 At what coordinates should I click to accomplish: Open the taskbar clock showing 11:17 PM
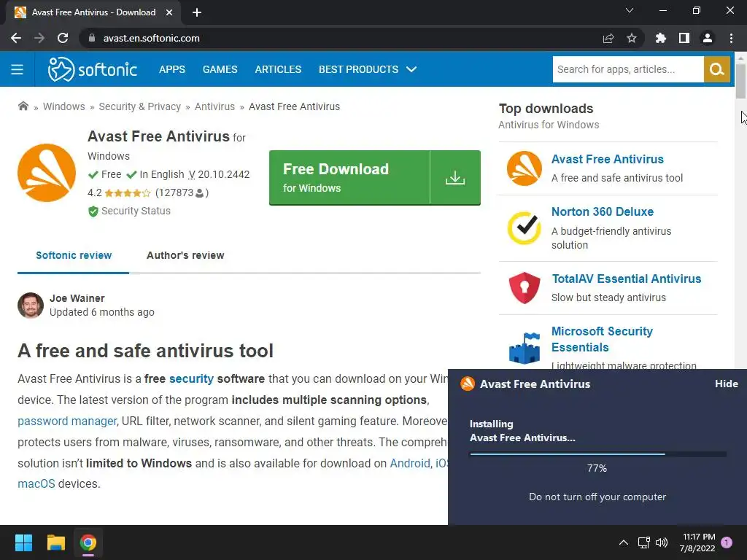pyautogui.click(x=698, y=542)
